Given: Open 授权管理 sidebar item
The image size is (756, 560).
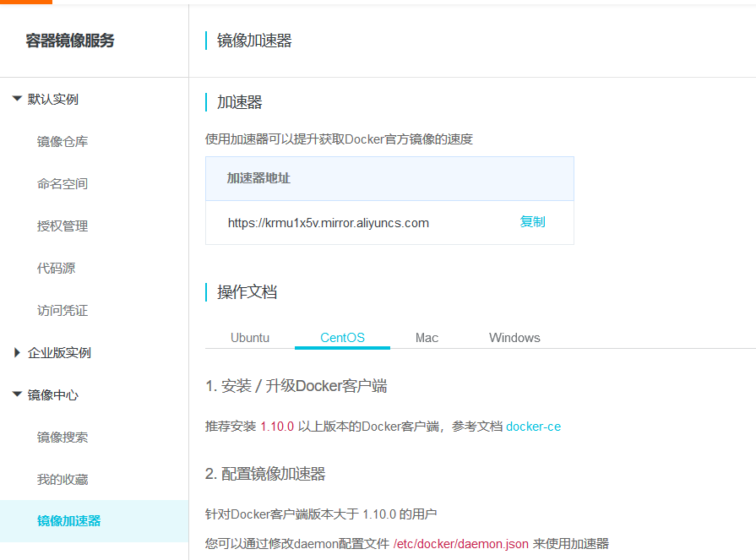Looking at the screenshot, I should [63, 226].
